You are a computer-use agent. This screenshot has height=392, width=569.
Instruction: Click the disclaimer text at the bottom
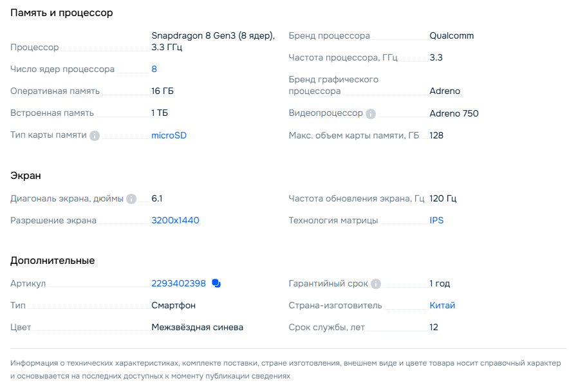[284, 369]
